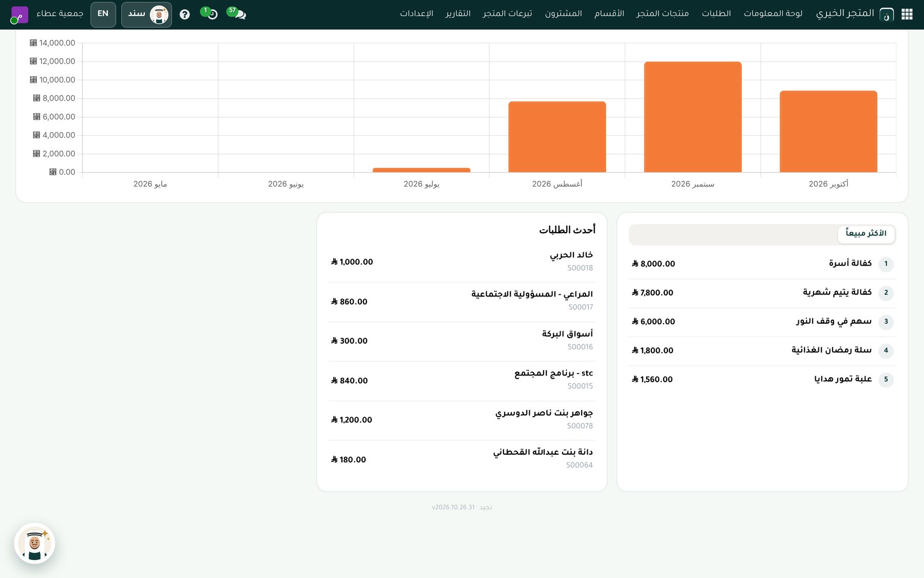This screenshot has width=924, height=578.
Task: Open top seller علبة تمور هدايا
Action: coord(762,380)
